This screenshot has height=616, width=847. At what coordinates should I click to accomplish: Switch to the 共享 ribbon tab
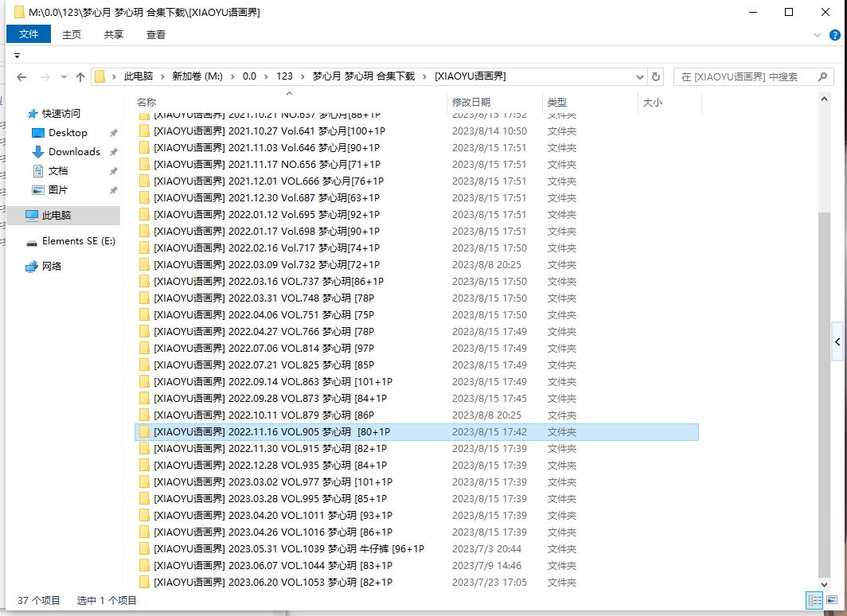(113, 34)
